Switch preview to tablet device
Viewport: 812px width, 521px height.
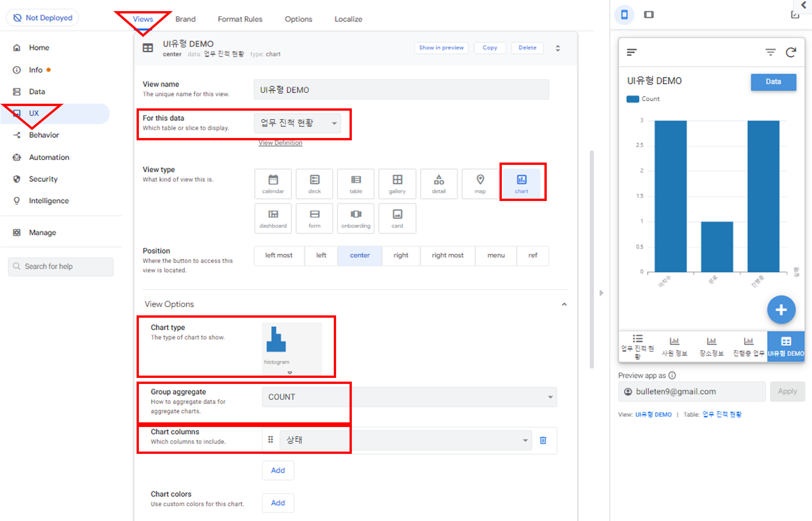pos(649,15)
